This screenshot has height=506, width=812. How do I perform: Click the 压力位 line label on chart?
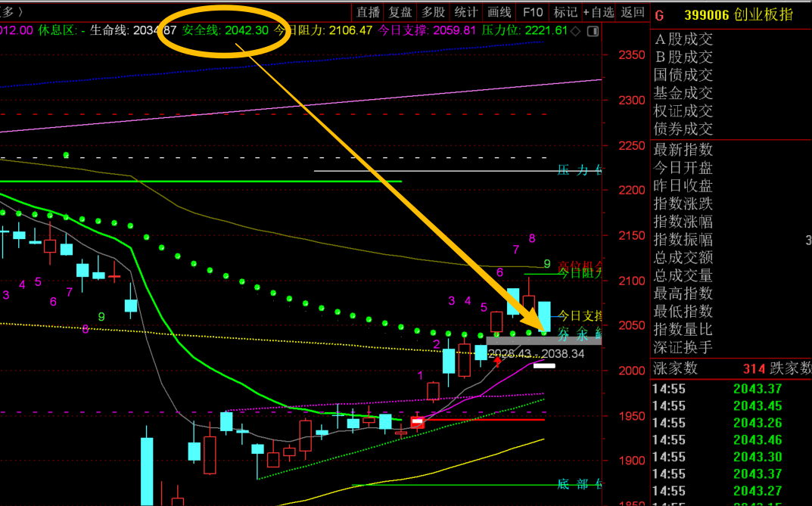coord(580,170)
